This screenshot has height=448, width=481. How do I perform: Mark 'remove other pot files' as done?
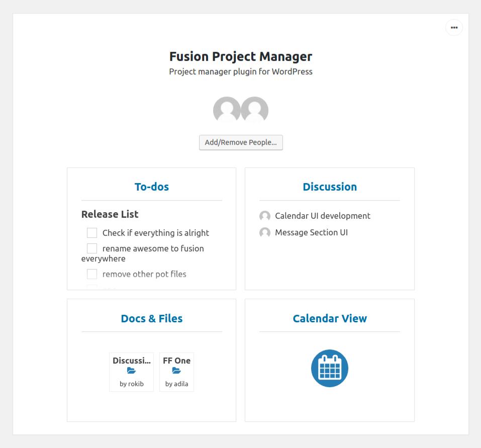(92, 274)
